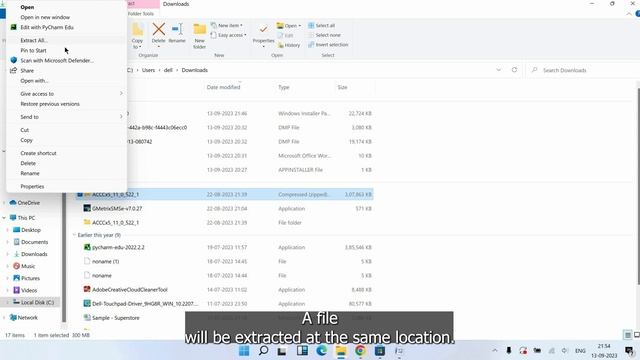Choose Rename in the context menu
This screenshot has height=360, width=640.
66,173
